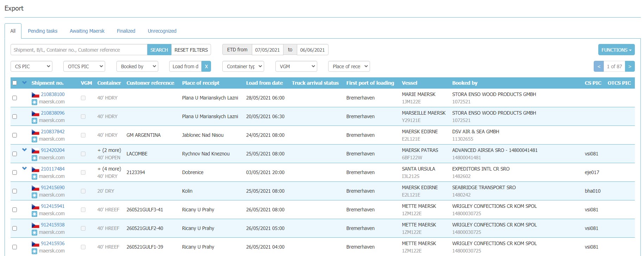Click Czech flag icon for shipment 210837842
Image resolution: width=644 pixels, height=256 pixels.
point(35,132)
